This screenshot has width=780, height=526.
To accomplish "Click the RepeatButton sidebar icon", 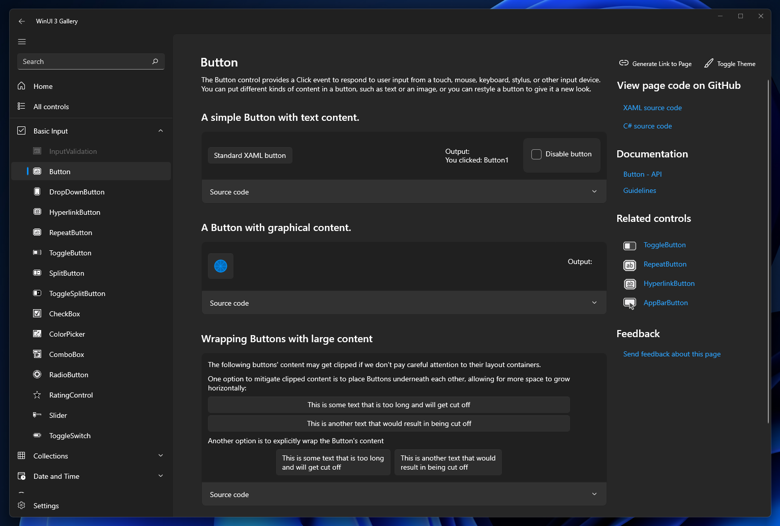I will [37, 232].
